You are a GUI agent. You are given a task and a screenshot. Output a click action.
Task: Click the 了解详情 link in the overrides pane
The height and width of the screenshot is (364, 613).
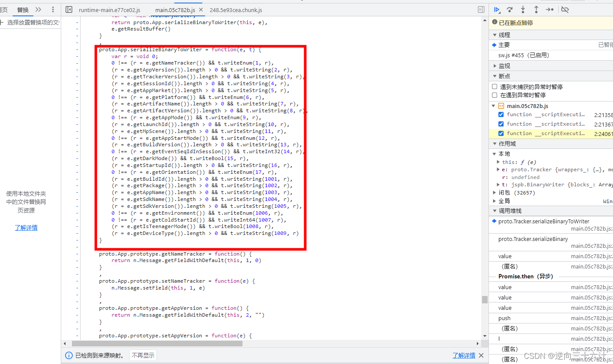click(26, 228)
